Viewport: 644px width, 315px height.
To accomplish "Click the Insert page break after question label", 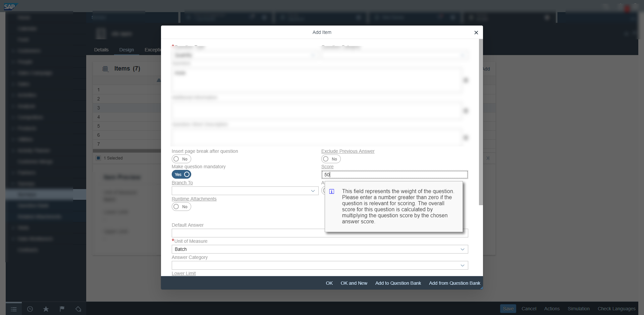I will click(205, 151).
